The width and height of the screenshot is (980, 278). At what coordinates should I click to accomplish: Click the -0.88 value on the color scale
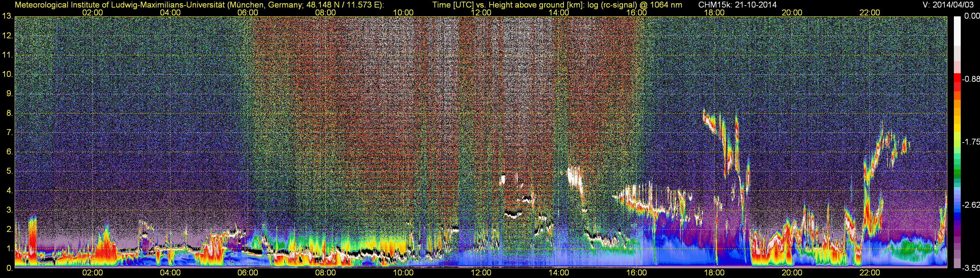971,79
